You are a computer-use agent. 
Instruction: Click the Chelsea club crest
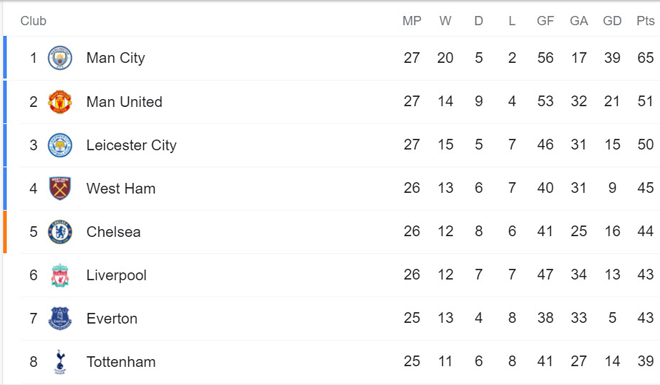click(60, 232)
